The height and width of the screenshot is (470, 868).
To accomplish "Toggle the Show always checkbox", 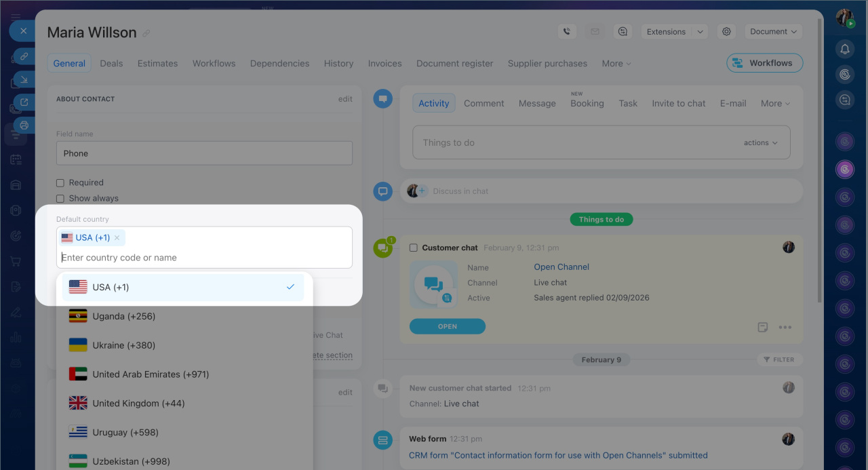I will 60,198.
